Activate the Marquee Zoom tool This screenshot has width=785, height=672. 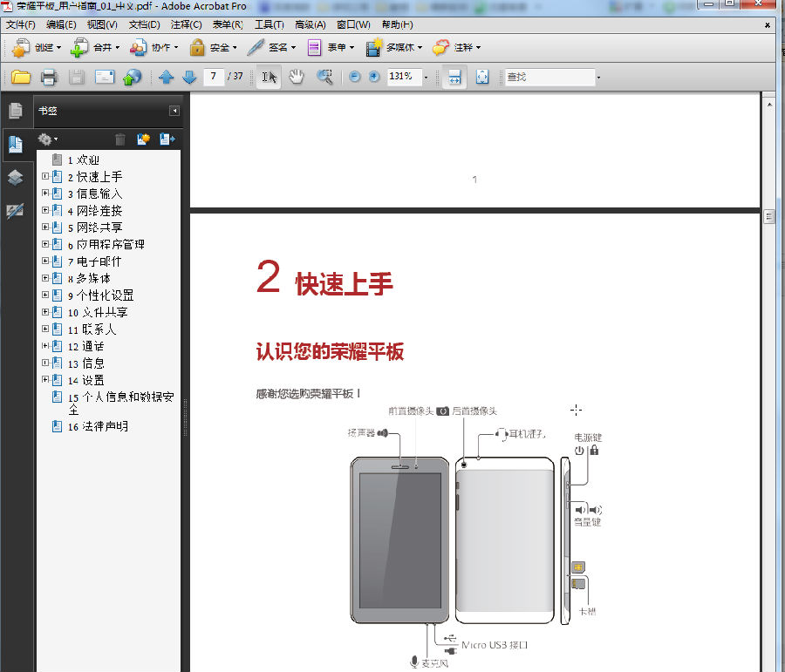coord(324,77)
